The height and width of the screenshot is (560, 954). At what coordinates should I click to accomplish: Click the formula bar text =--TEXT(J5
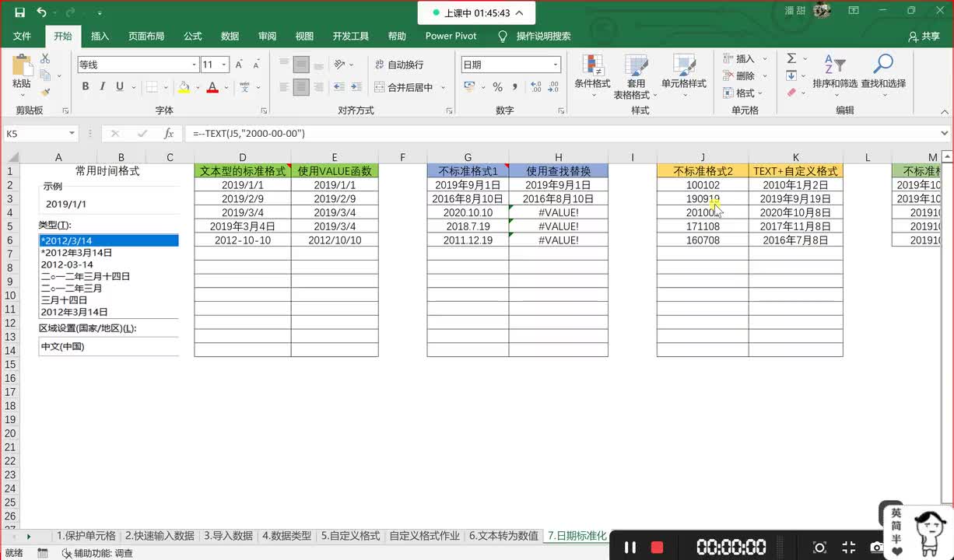tap(249, 134)
